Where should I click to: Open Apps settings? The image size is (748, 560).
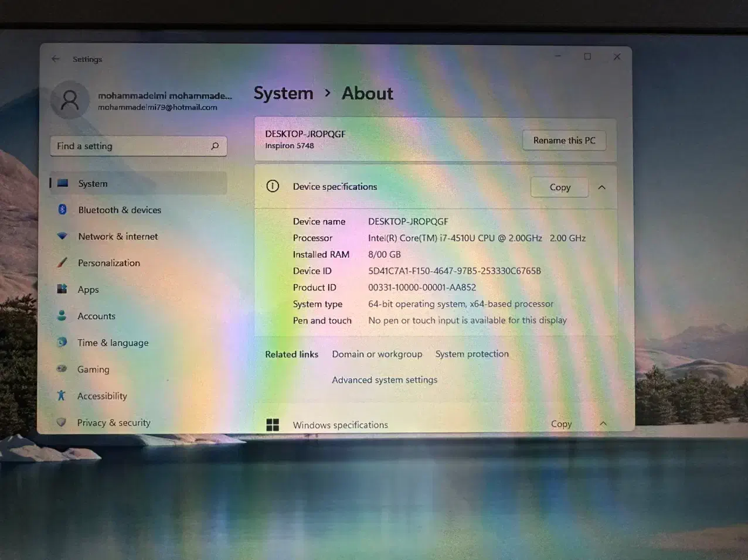[138, 289]
